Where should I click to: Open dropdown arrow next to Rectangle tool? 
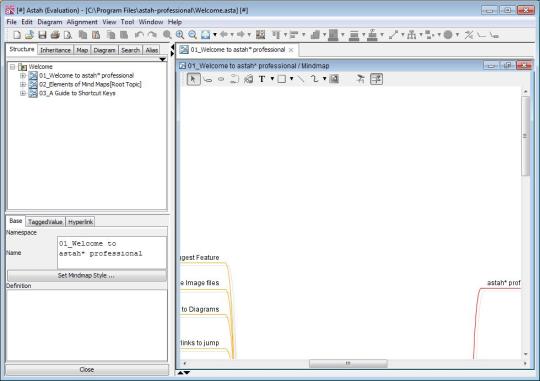click(291, 79)
